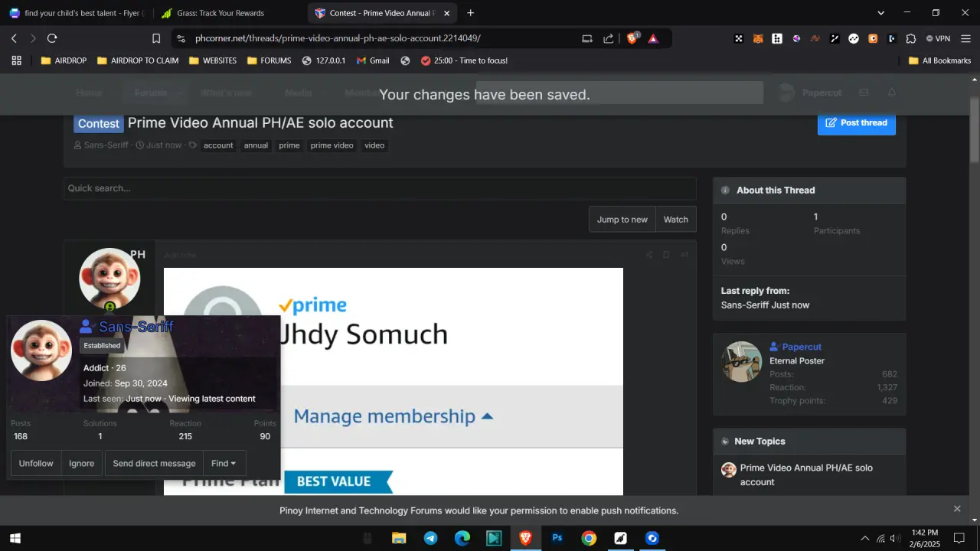Focus the Quick search field
980x551 pixels.
[x=380, y=188]
